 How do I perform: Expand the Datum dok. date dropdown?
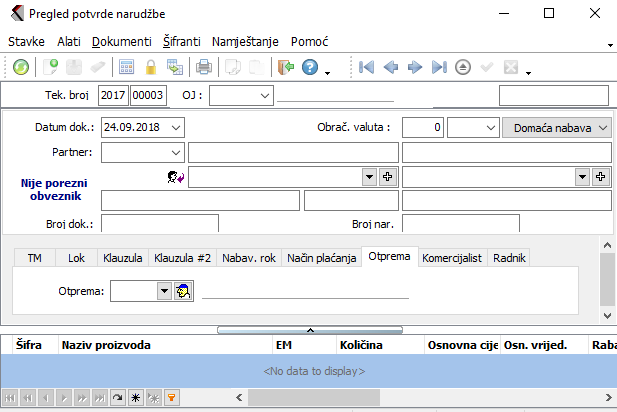click(176, 128)
